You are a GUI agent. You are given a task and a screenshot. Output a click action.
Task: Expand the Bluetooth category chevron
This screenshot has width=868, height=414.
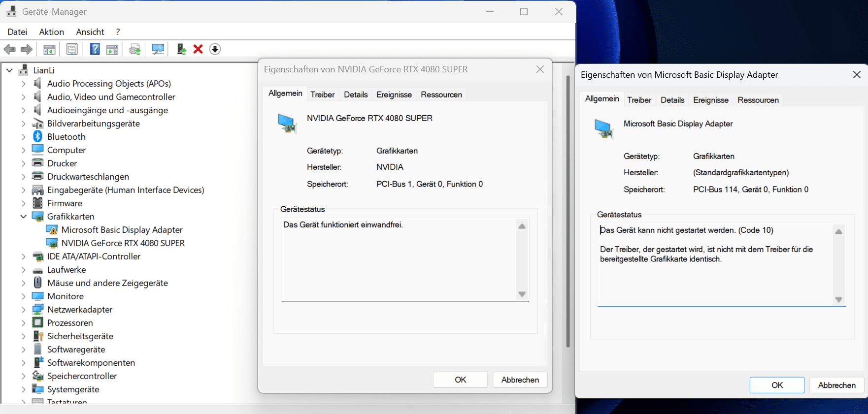click(x=23, y=137)
